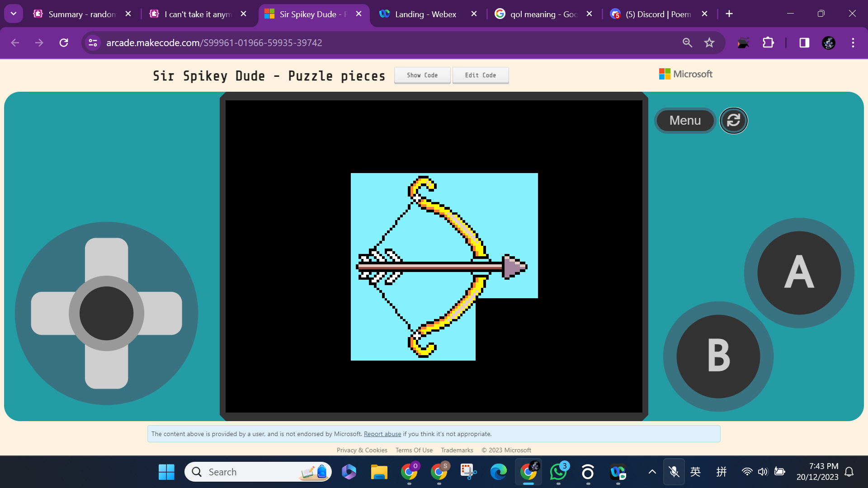Open the game Menu button
The image size is (868, 488).
coord(685,121)
